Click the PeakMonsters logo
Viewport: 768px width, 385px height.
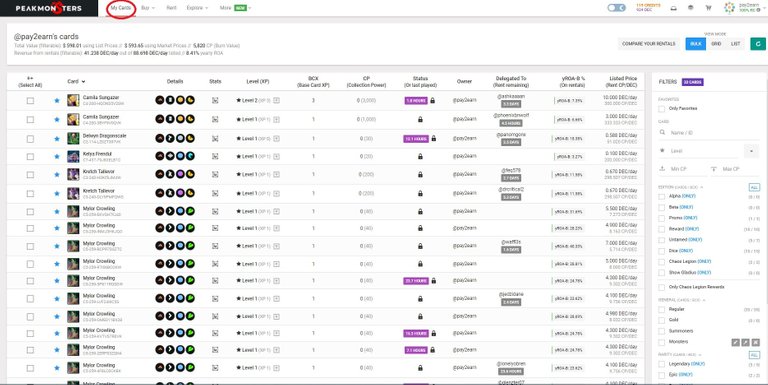48,8
